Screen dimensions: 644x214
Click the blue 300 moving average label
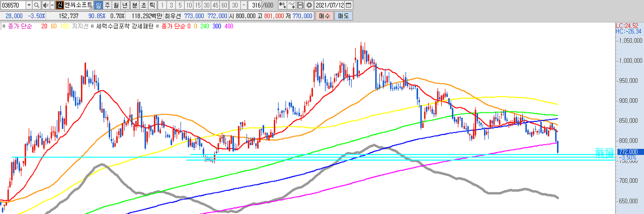pyautogui.click(x=217, y=26)
